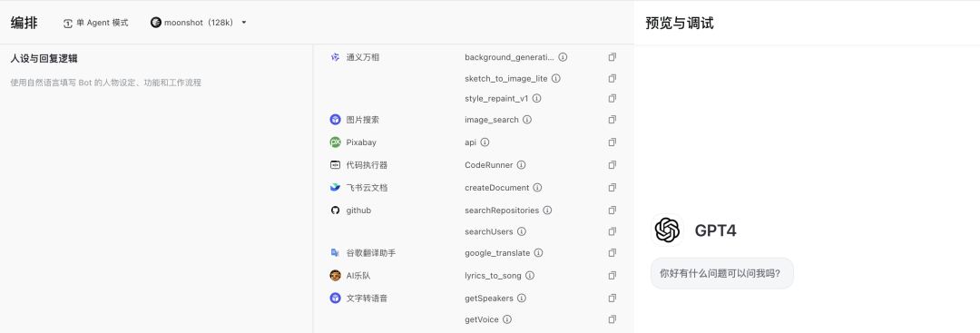Click the 编排 page title
The height and width of the screenshot is (333, 980).
tap(24, 23)
